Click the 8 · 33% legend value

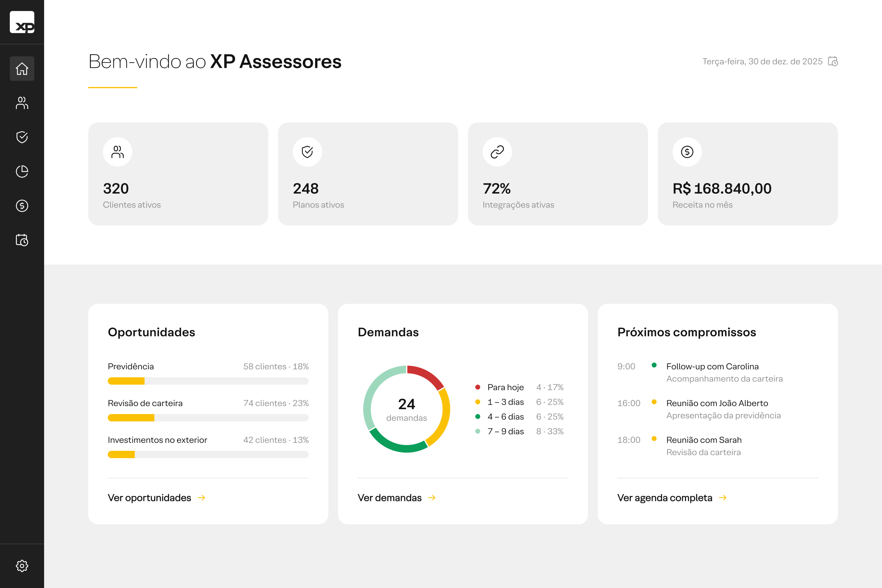tap(550, 431)
